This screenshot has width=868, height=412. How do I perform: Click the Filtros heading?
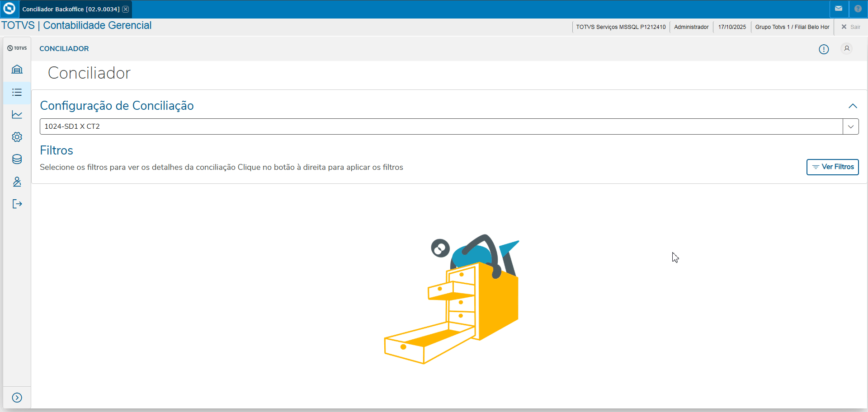pyautogui.click(x=57, y=150)
